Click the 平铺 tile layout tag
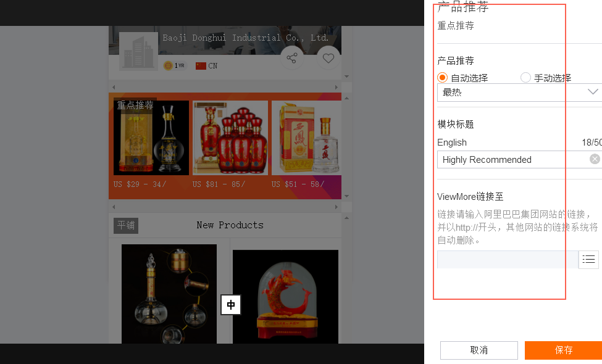Image resolution: width=602 pixels, height=364 pixels. (x=126, y=226)
